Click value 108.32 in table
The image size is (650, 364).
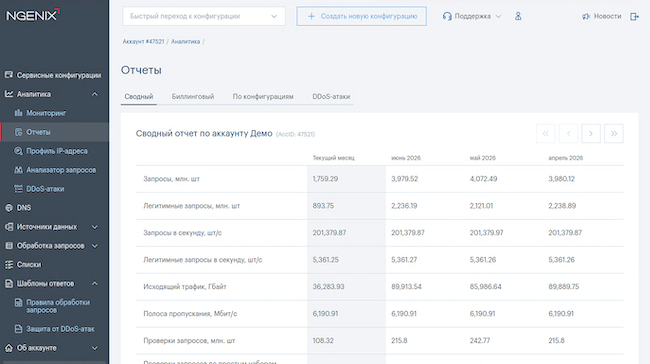pos(323,341)
